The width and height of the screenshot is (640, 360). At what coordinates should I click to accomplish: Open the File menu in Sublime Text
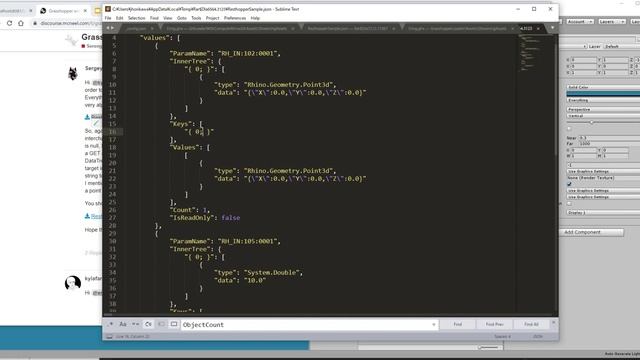tap(108, 18)
